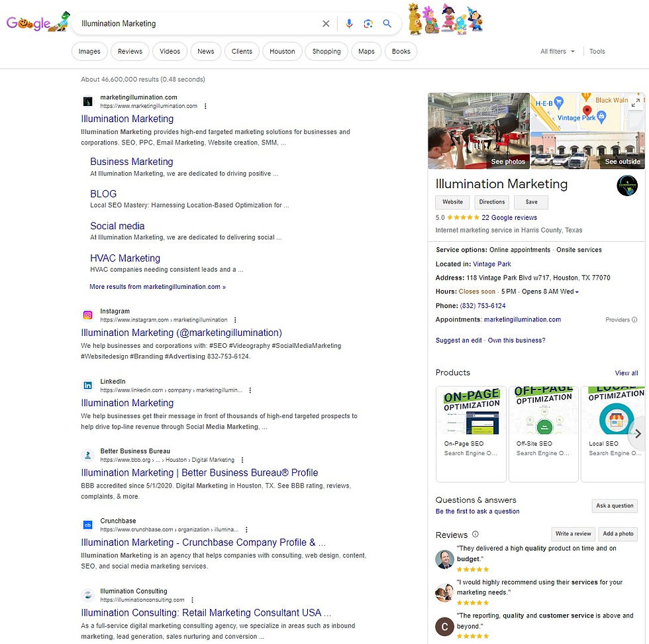The height and width of the screenshot is (644, 649).
Task: Click the LinkedIn favicon
Action: (x=87, y=386)
